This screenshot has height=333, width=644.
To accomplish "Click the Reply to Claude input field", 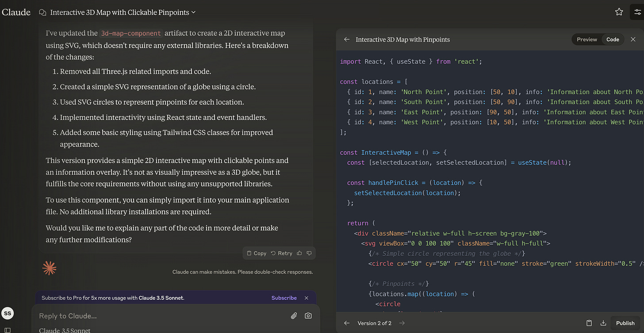I will [159, 316].
